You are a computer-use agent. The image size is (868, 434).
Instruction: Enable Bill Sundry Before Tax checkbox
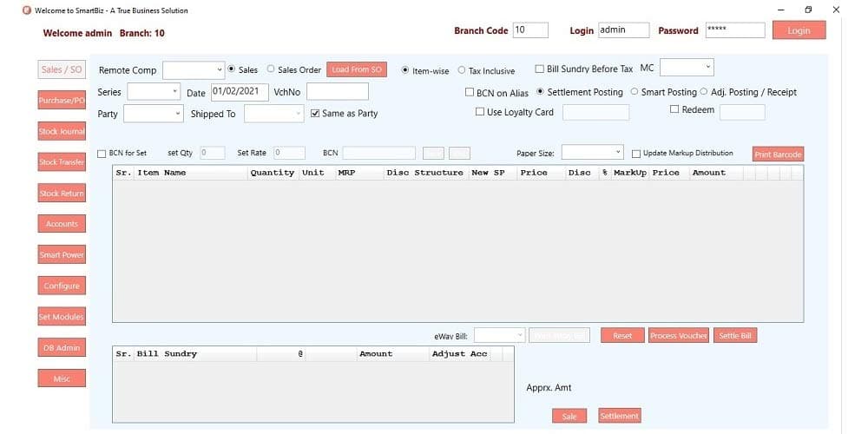click(x=540, y=69)
